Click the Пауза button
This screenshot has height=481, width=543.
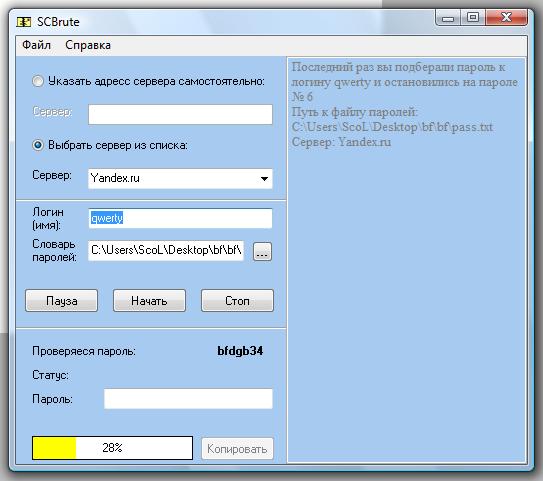tap(62, 301)
